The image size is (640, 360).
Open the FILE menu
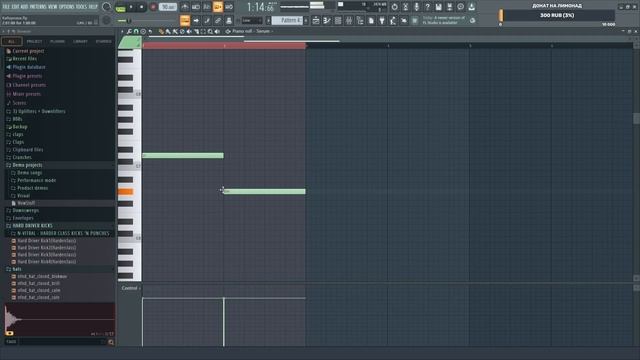[6, 7]
